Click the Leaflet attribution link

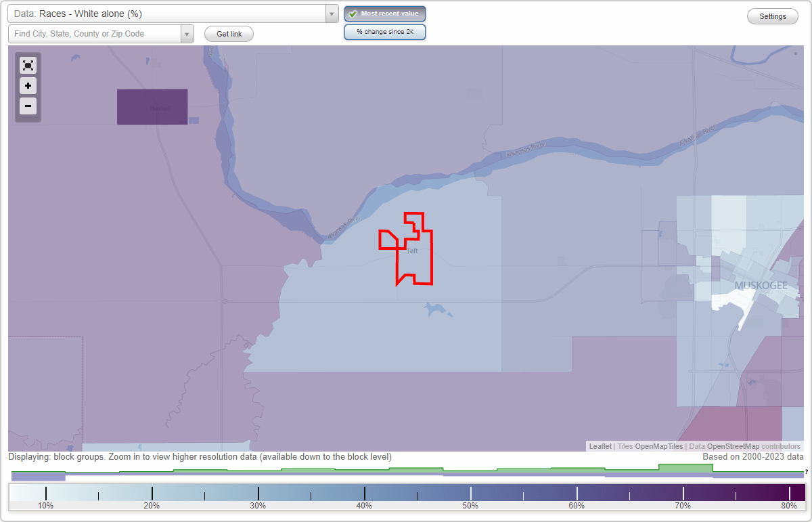point(600,446)
